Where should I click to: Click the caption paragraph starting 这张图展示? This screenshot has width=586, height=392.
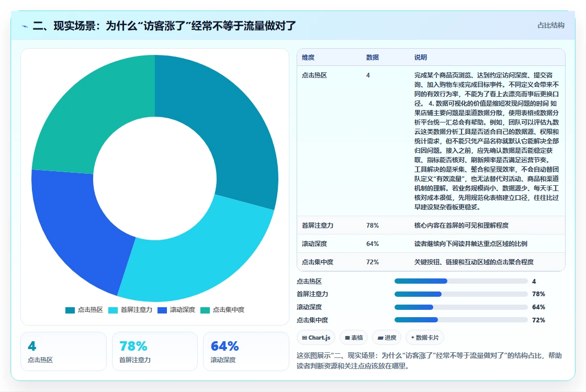pos(430,361)
